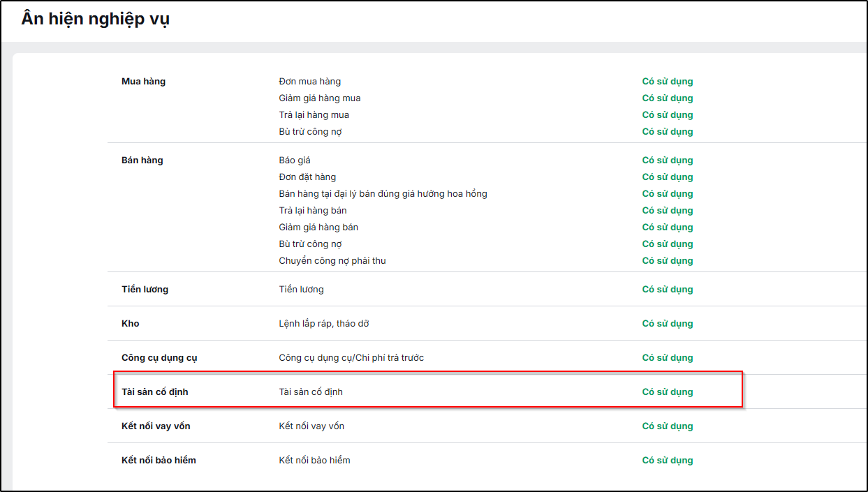This screenshot has width=868, height=492.
Task: Click the bold 'Kết nối vay vốn' section heading
Action: coord(156,426)
